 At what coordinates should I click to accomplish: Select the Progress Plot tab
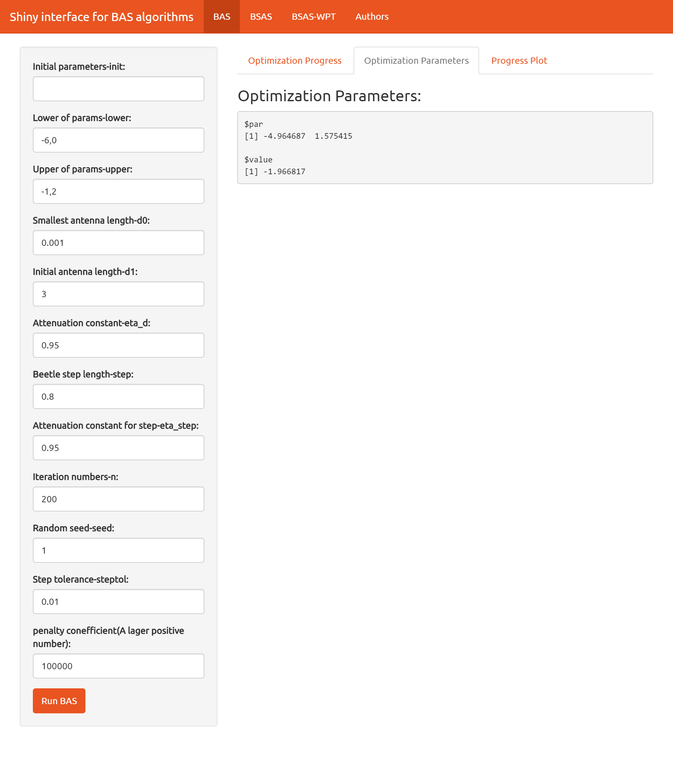click(519, 61)
